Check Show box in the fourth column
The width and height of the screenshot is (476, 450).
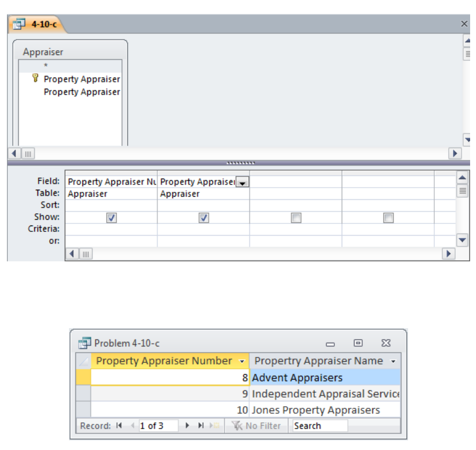(x=388, y=218)
